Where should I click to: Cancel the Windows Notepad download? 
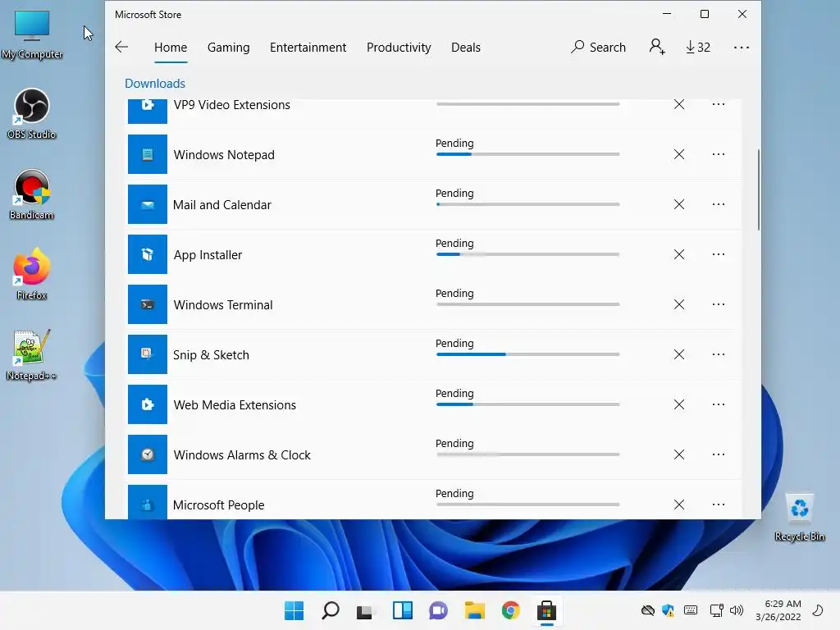(x=678, y=154)
